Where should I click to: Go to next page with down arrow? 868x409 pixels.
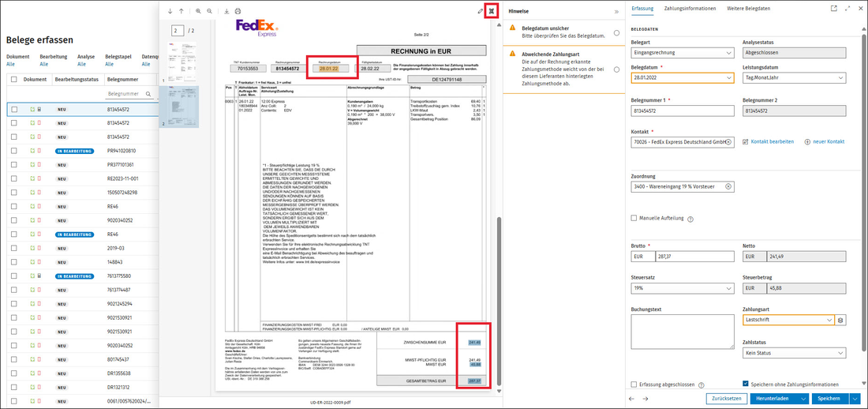[170, 11]
